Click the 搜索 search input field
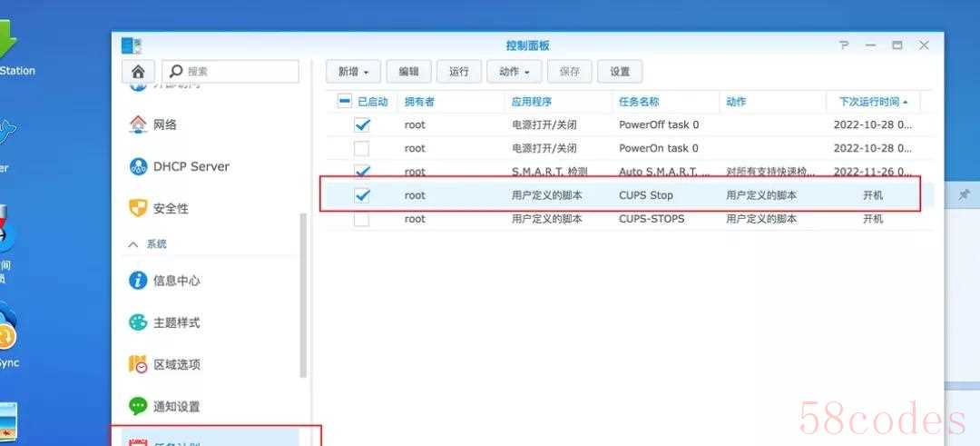Screen dimensions: 980x446 click(x=240, y=72)
